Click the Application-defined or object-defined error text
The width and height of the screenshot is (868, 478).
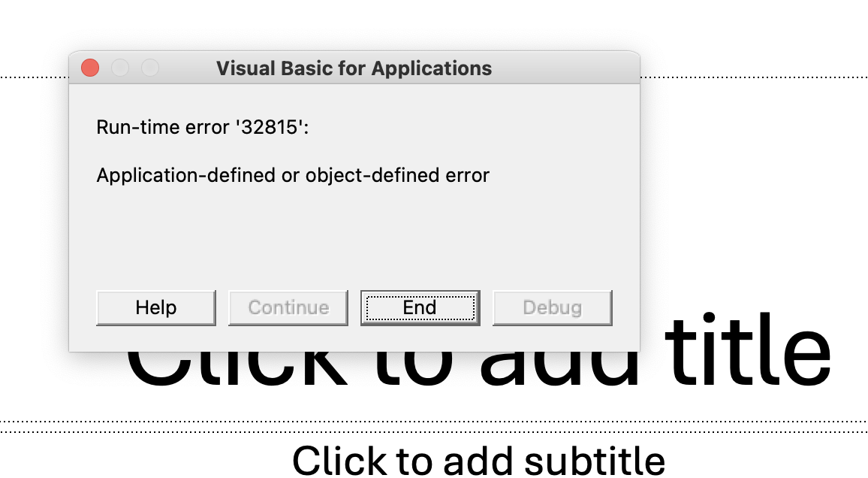coord(291,175)
